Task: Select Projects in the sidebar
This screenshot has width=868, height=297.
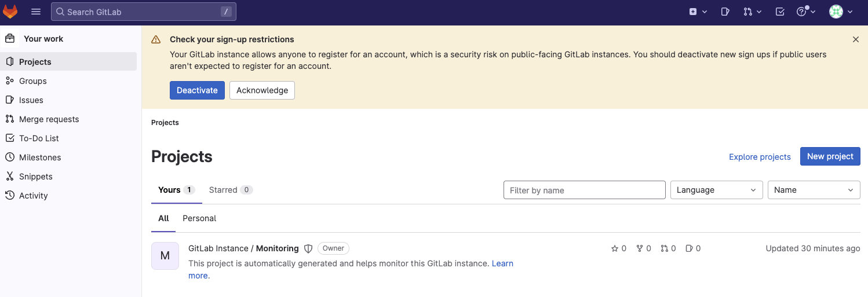Action: coord(68,62)
